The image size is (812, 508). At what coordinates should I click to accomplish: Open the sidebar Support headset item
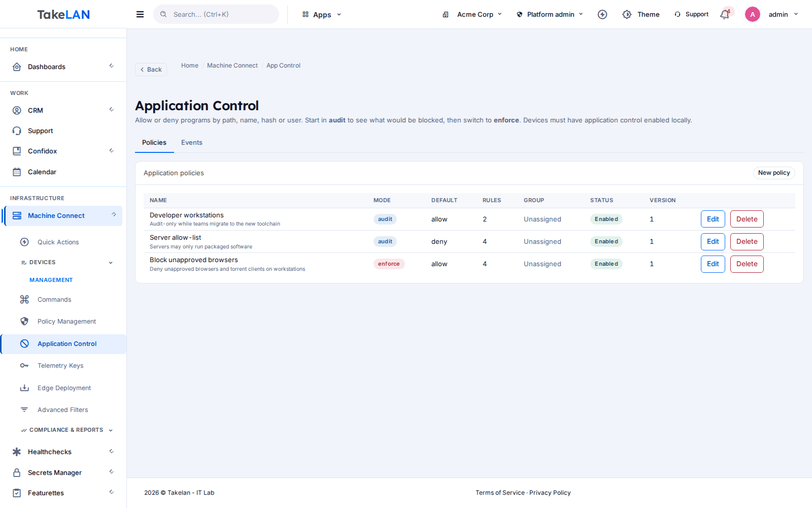[63, 131]
